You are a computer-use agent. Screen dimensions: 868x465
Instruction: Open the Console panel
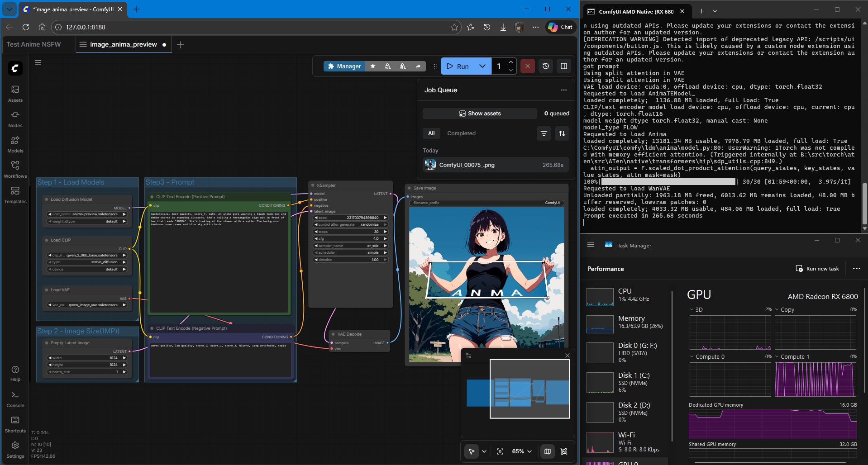pyautogui.click(x=15, y=399)
